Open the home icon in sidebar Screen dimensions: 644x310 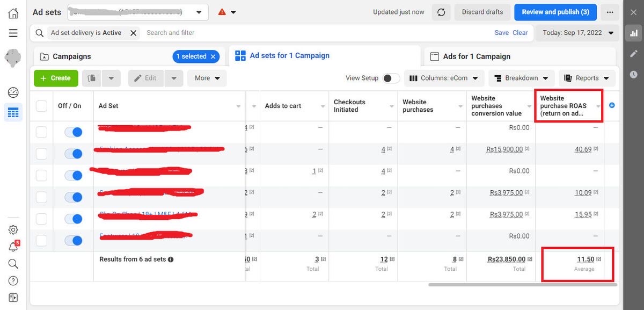point(13,13)
